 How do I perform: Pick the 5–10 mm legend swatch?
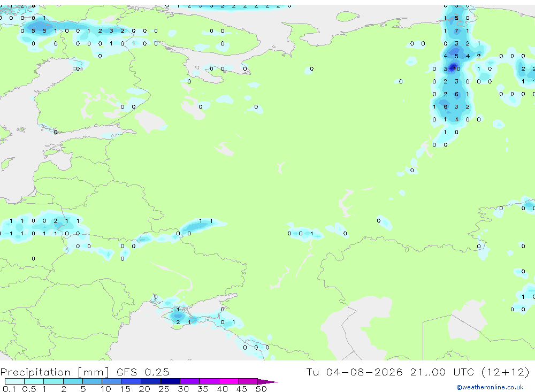pos(93,381)
